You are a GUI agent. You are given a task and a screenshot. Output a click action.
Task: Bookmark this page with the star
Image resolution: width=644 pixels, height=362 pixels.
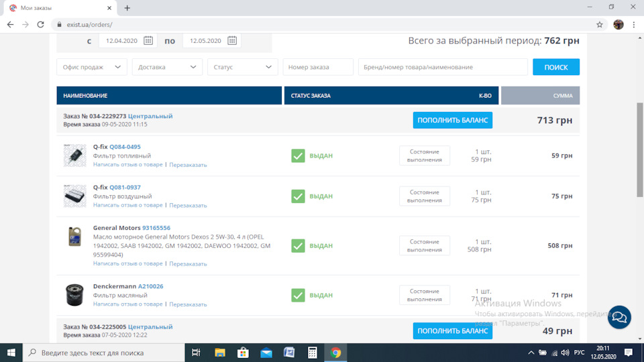tap(600, 25)
